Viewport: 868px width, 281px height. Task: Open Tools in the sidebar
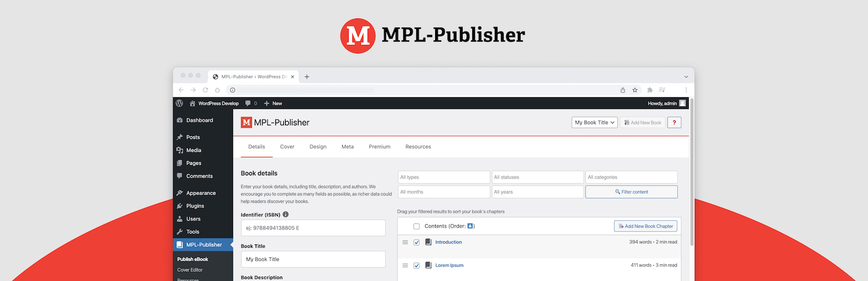[203, 232]
